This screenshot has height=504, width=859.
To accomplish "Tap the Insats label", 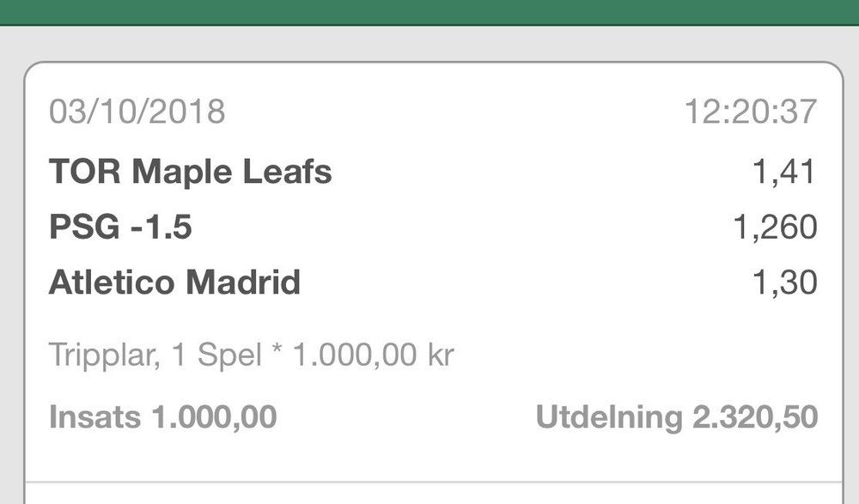I will [95, 418].
